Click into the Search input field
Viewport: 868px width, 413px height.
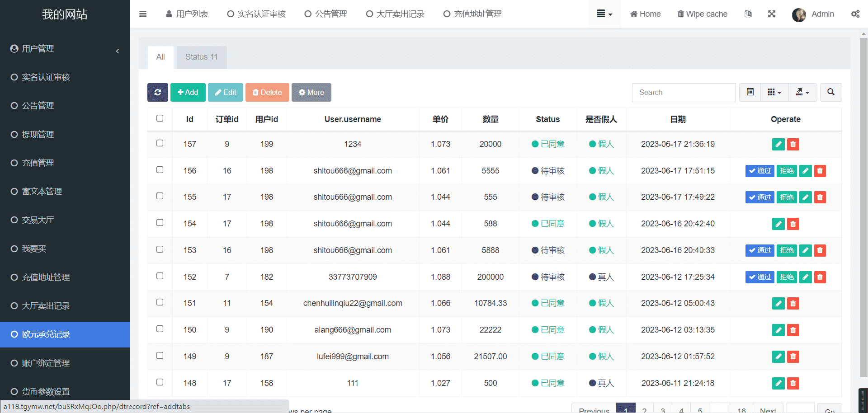pyautogui.click(x=684, y=92)
